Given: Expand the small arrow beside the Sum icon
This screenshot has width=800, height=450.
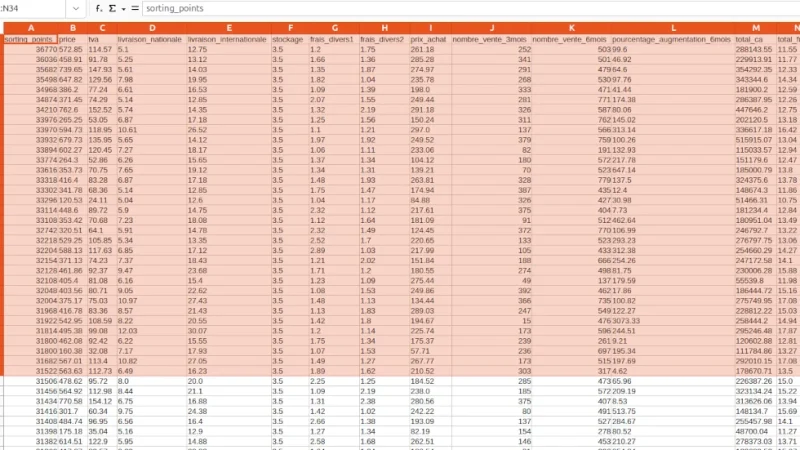Looking at the screenshot, I should pyautogui.click(x=123, y=9).
